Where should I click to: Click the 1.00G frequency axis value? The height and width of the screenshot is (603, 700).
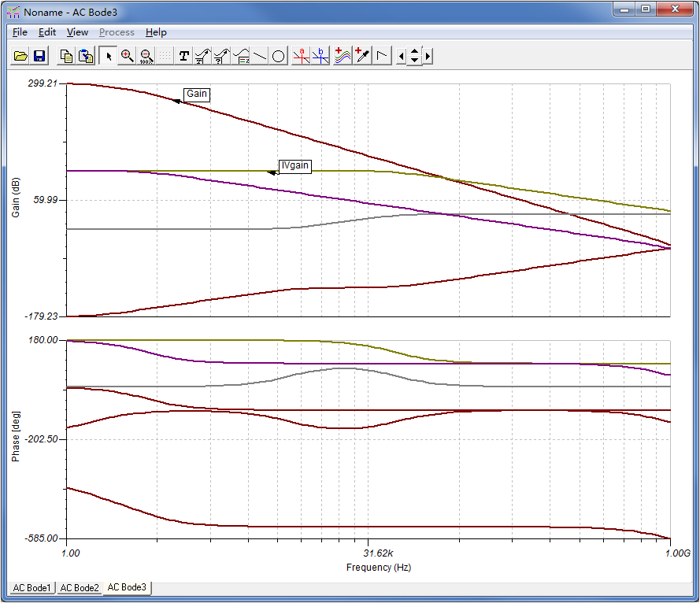pos(678,553)
